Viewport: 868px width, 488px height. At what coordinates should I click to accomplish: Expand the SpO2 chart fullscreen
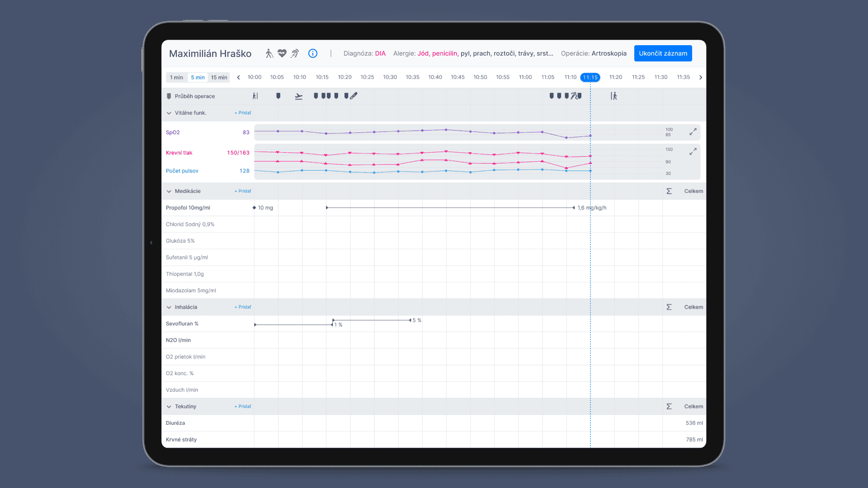click(693, 131)
